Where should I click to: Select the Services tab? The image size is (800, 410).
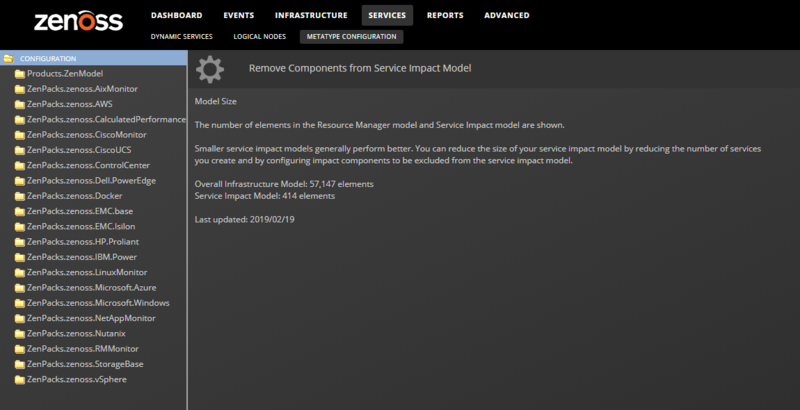(x=387, y=15)
